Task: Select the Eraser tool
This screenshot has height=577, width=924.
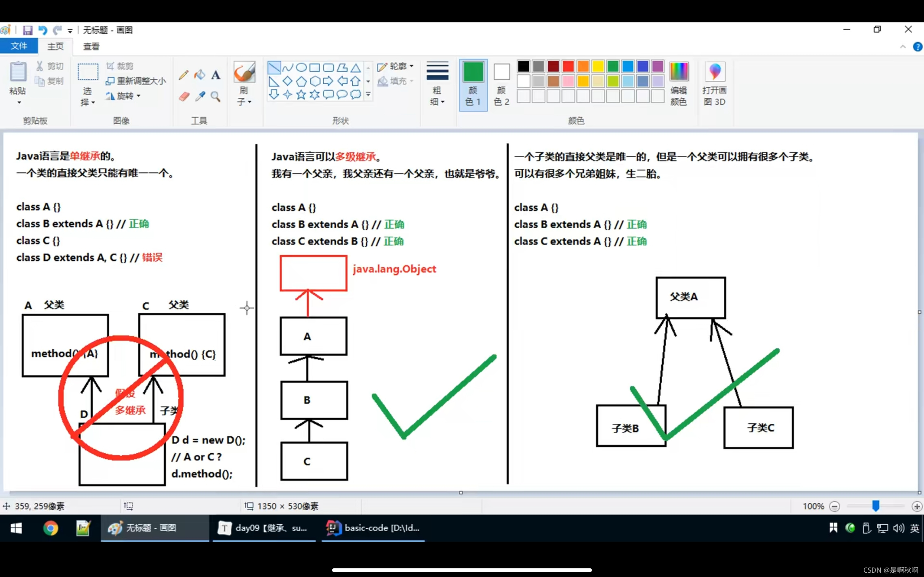Action: point(184,96)
